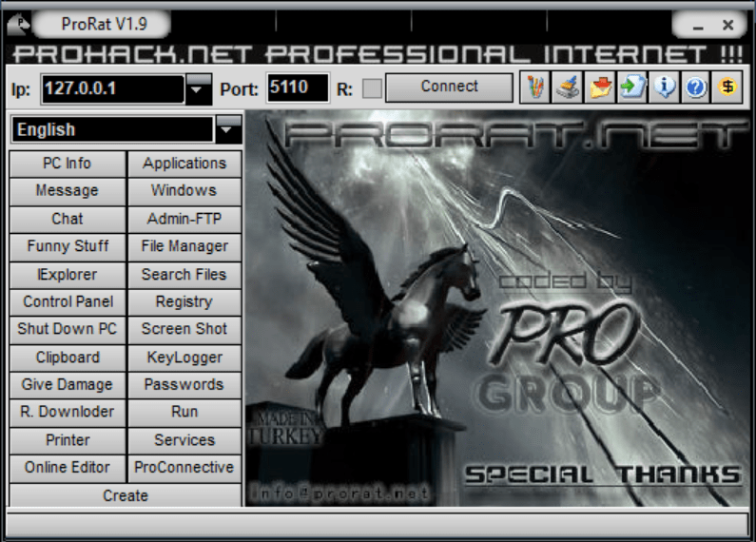Image resolution: width=756 pixels, height=542 pixels.
Task: Click the SPECIAL THANKS text link
Action: click(602, 475)
